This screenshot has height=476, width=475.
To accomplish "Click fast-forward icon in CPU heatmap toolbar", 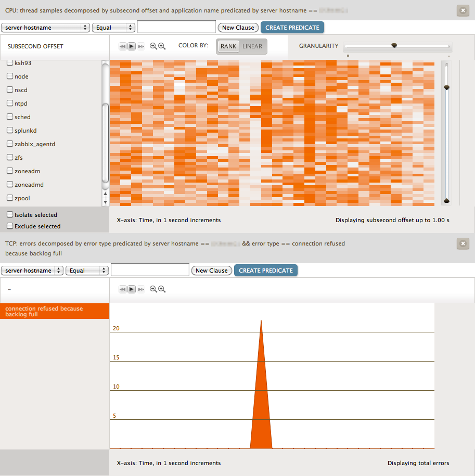I will [x=141, y=46].
